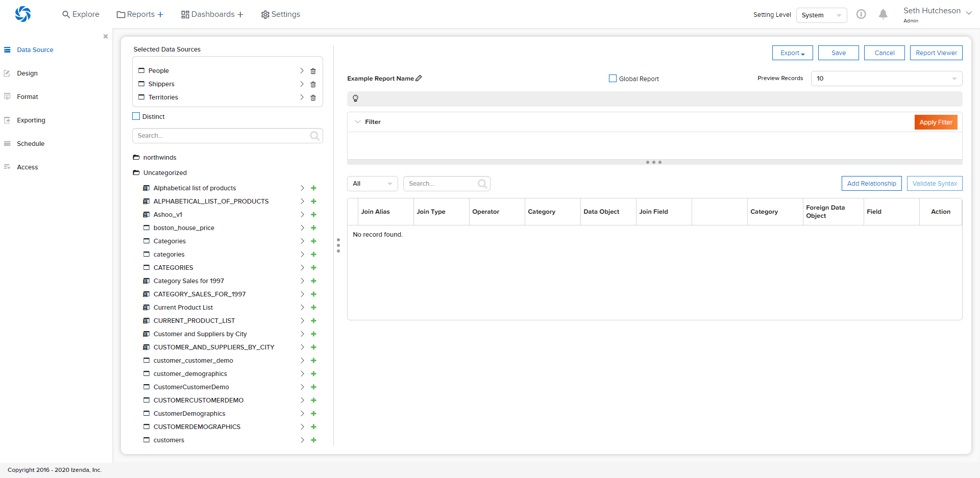Delete People from selected data sources
This screenshot has width=980, height=478.
[x=313, y=71]
